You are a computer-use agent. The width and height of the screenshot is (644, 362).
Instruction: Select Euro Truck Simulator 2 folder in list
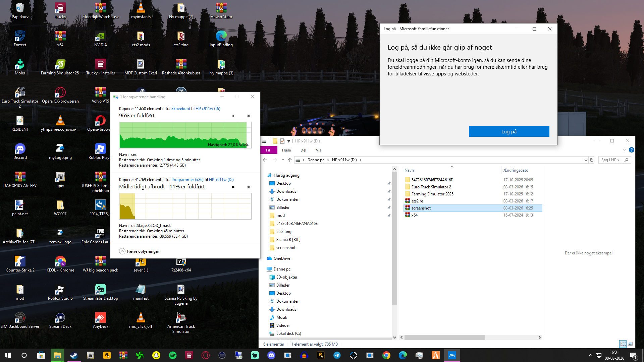(431, 187)
